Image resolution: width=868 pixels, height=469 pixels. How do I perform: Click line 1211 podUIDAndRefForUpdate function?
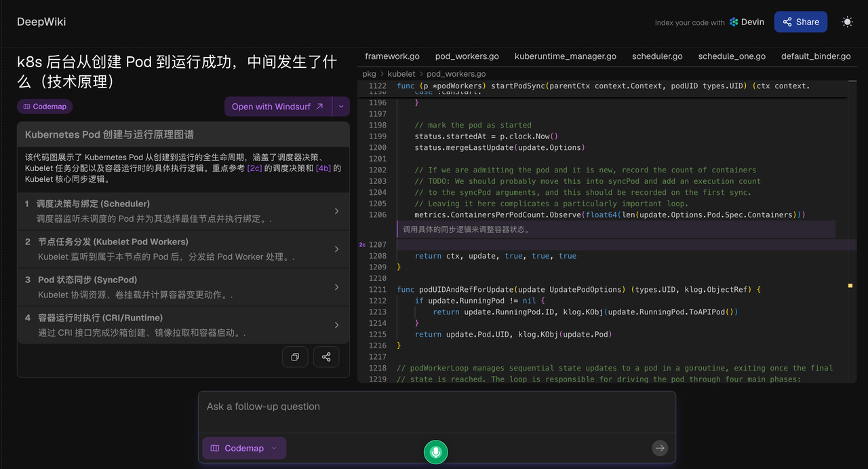click(x=579, y=289)
